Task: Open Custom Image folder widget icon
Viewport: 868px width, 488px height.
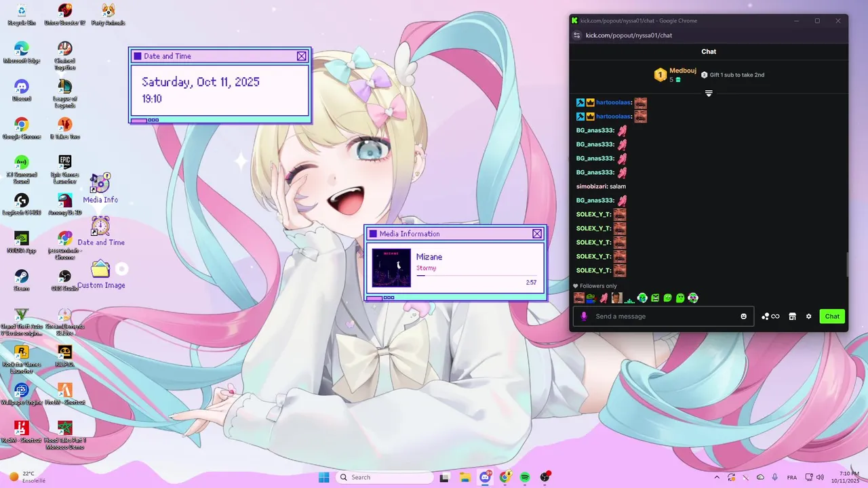Action: (x=101, y=274)
